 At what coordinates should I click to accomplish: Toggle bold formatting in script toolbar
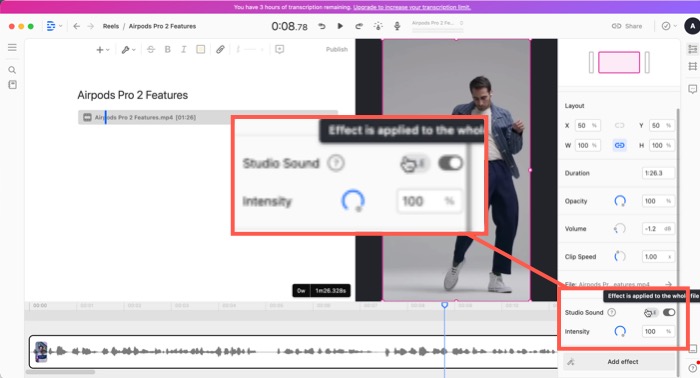click(x=167, y=49)
